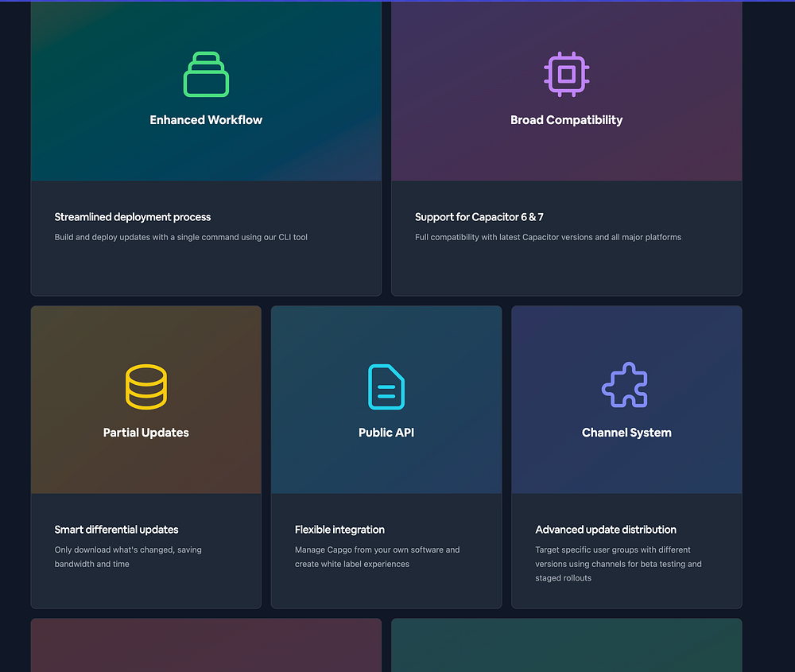Click the 'Target specific user groups' description
The image size is (795, 672).
(619, 564)
